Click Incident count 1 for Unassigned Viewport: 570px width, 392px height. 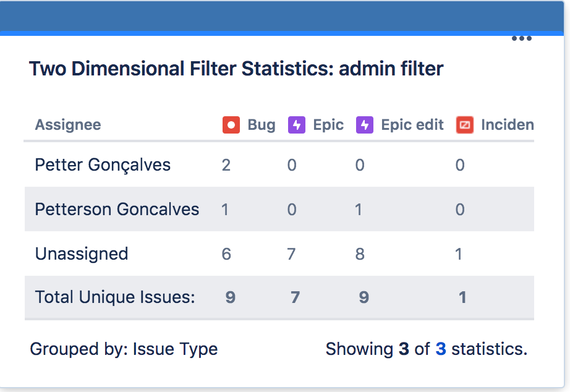pos(460,254)
